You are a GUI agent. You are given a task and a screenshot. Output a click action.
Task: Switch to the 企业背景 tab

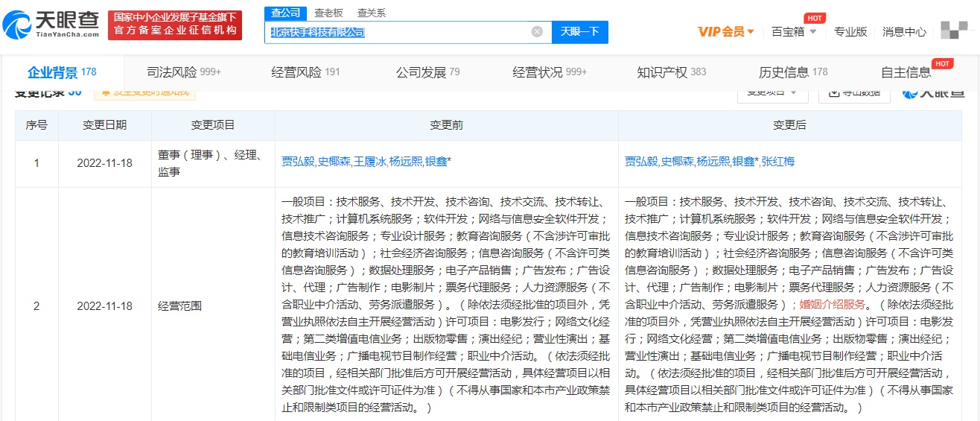(62, 72)
